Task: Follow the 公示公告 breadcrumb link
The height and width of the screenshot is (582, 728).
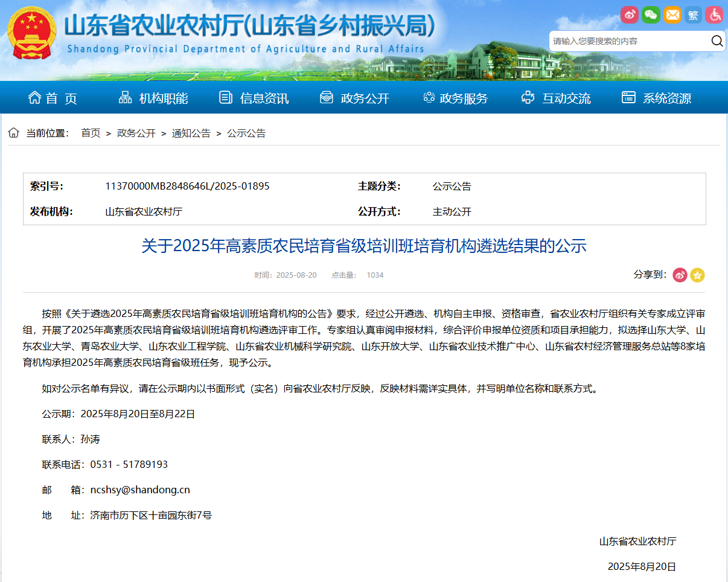Action: pyautogui.click(x=246, y=133)
